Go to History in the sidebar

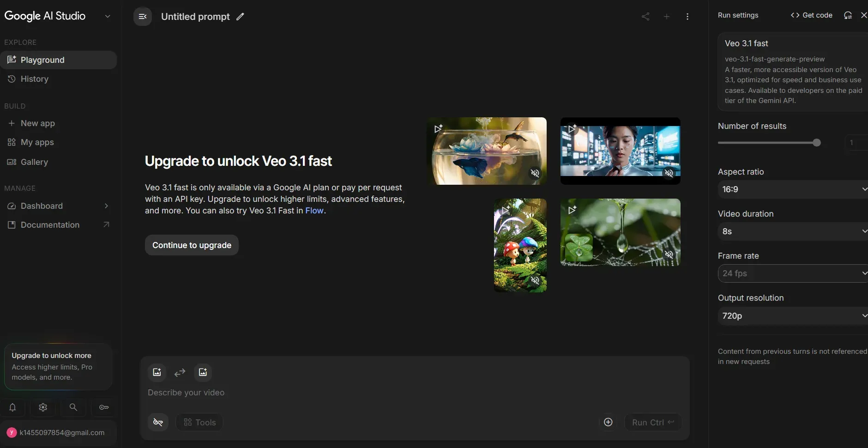tap(58, 79)
